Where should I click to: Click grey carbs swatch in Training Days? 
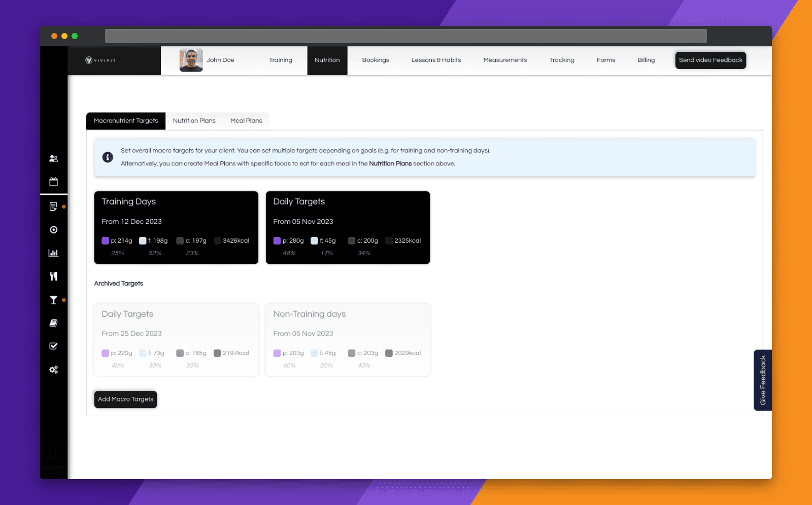click(180, 241)
